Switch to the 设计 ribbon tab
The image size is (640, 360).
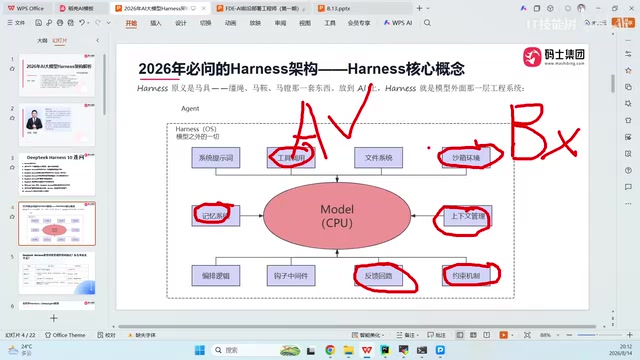coord(180,23)
